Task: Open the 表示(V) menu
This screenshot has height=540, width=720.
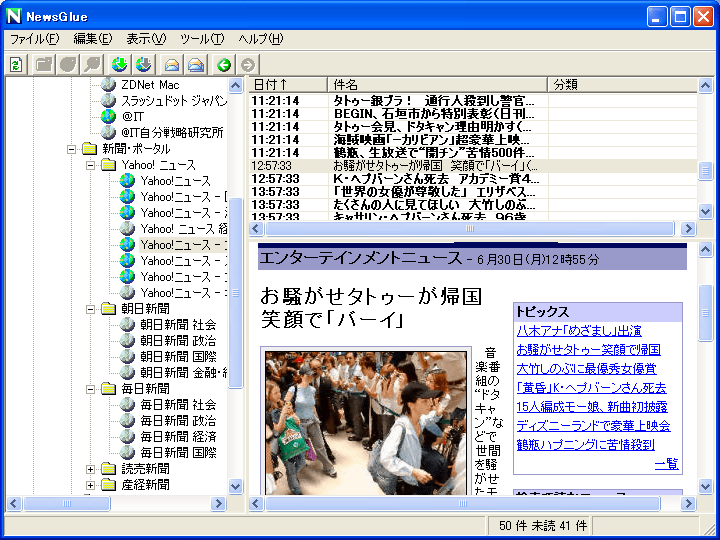Action: (146, 39)
